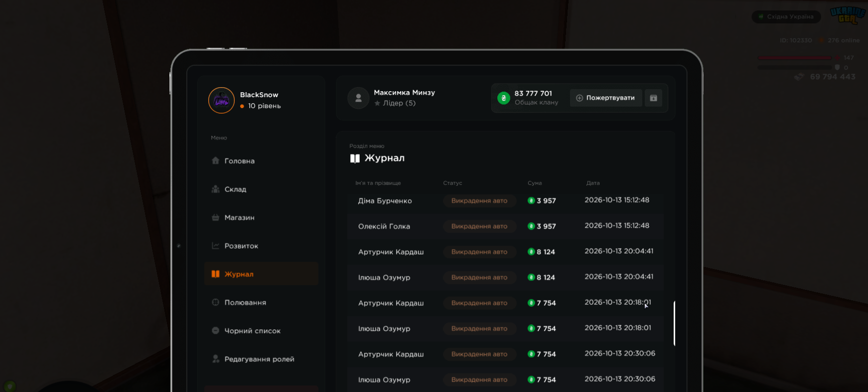Open the Розвиток chart icon
This screenshot has width=868, height=392.
coord(215,246)
